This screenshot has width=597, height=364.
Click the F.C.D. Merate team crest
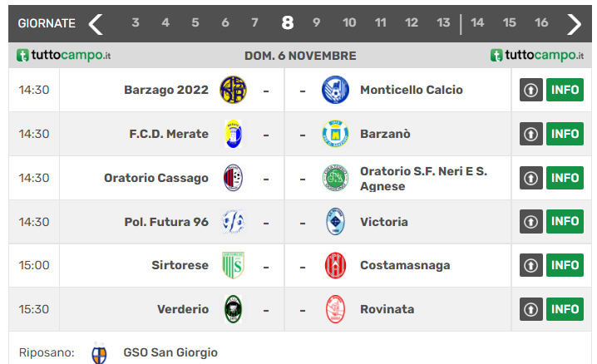[233, 134]
